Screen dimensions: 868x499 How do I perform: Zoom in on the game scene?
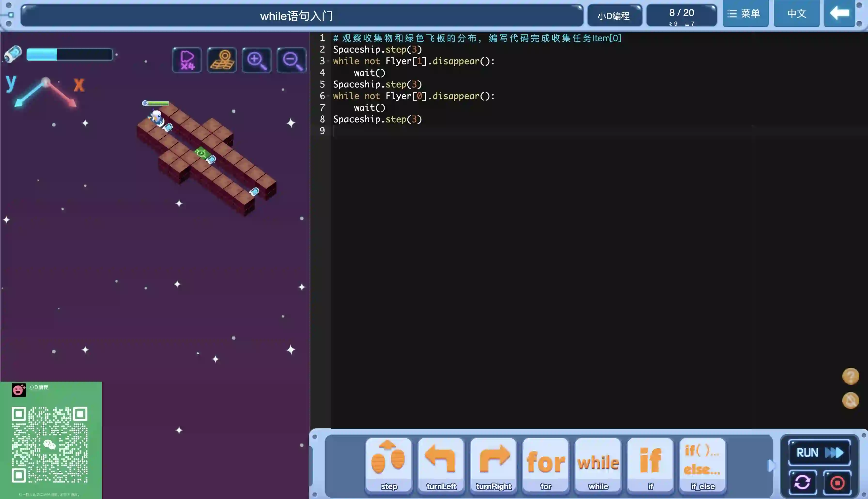click(x=256, y=60)
